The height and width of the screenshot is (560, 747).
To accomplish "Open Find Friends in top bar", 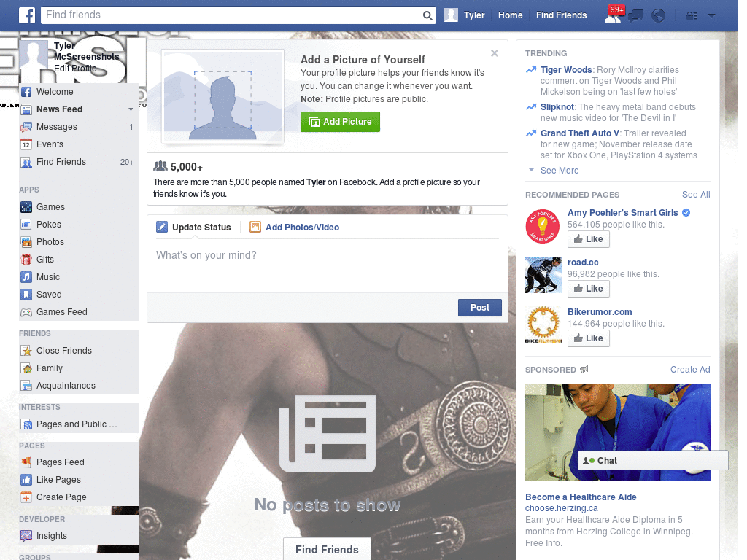I will (x=561, y=15).
